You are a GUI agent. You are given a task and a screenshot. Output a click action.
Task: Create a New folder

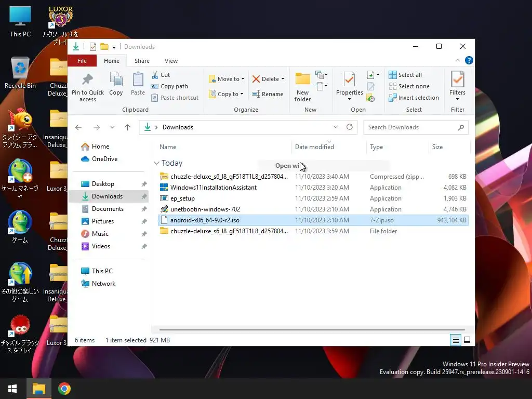pyautogui.click(x=303, y=87)
